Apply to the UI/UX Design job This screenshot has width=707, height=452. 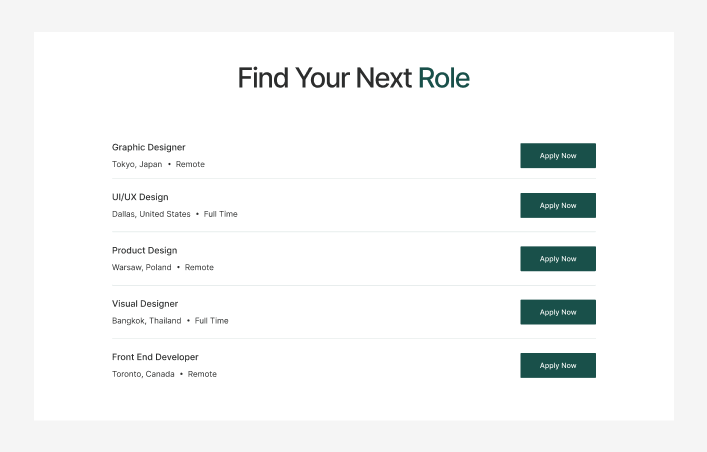click(557, 206)
